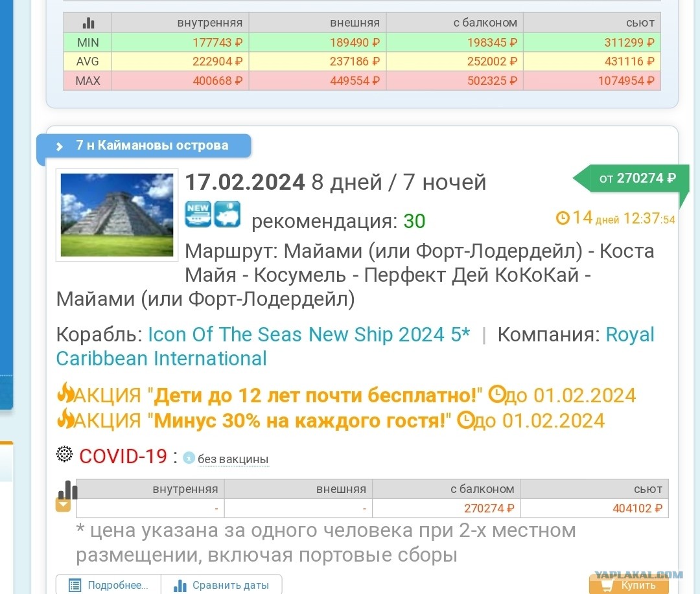Click the departure date 17.02.2024

[245, 182]
